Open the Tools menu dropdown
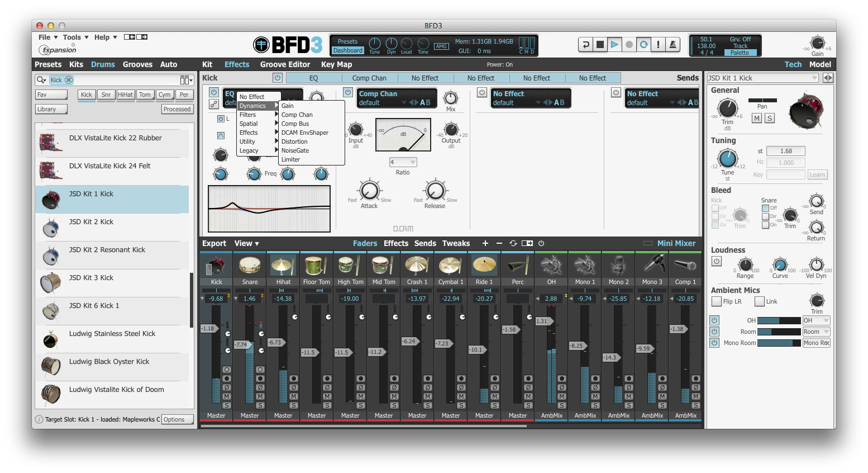Image resolution: width=868 pixels, height=473 pixels. click(75, 37)
